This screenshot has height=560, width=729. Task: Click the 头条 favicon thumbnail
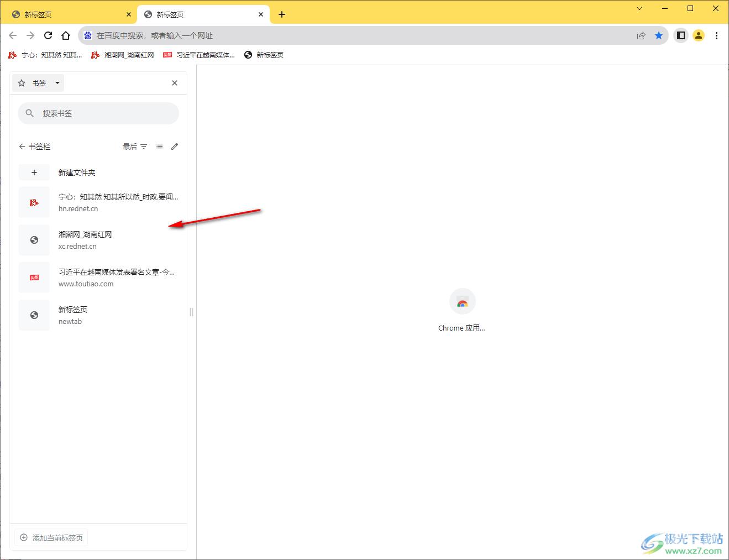click(34, 278)
